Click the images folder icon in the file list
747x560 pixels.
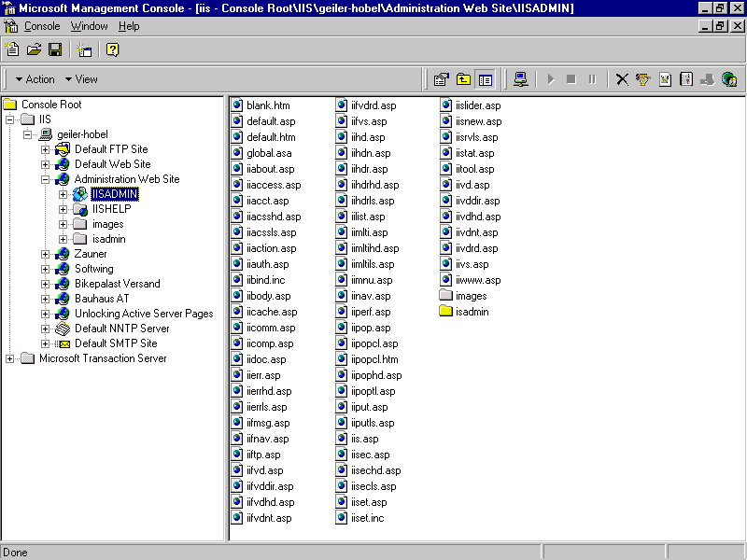446,296
